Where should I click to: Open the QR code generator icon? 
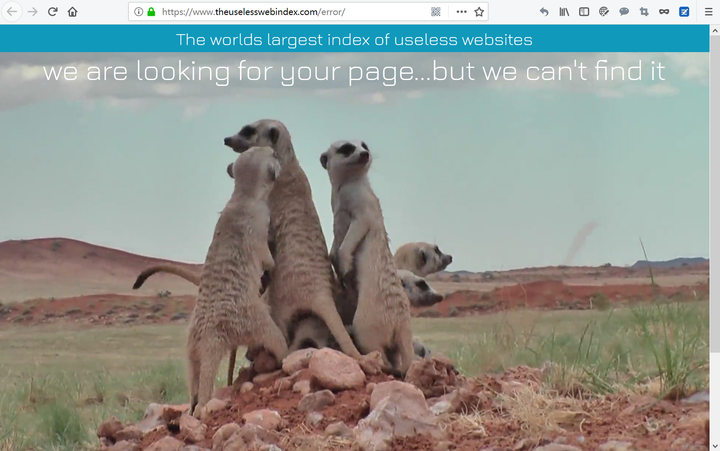(x=436, y=12)
